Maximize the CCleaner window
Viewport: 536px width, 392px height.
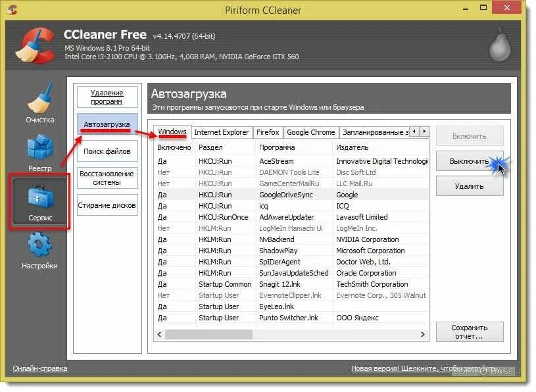483,7
